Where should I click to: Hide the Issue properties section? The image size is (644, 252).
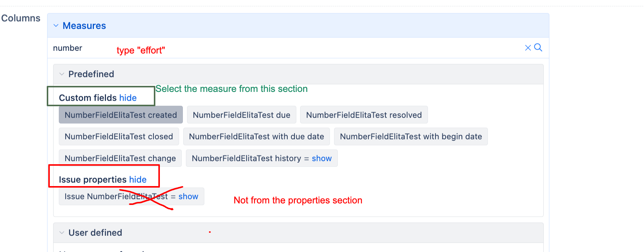138,180
